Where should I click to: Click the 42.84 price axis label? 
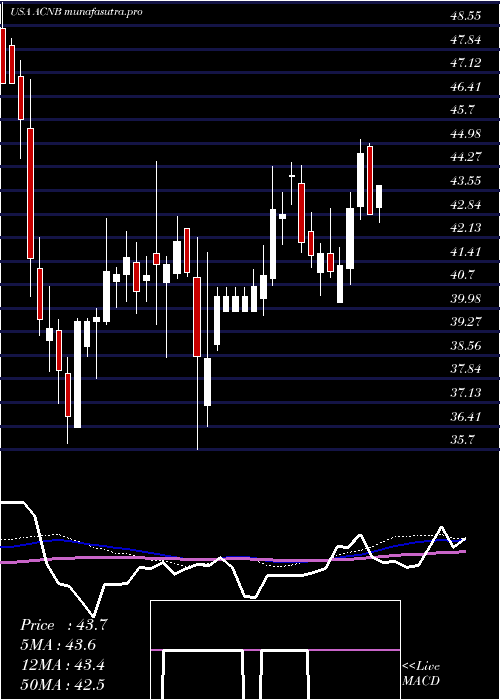pyautogui.click(x=466, y=205)
